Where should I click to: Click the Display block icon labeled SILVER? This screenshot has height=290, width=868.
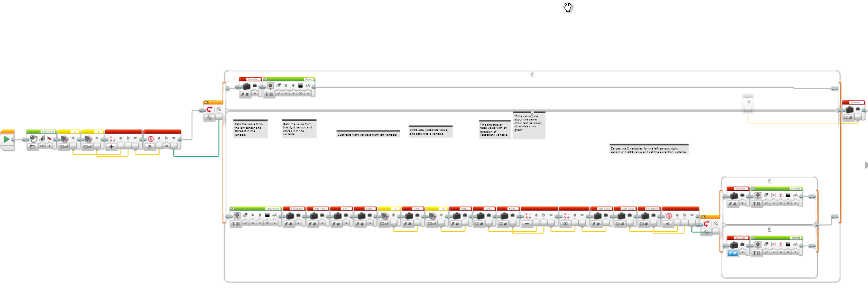[758, 195]
